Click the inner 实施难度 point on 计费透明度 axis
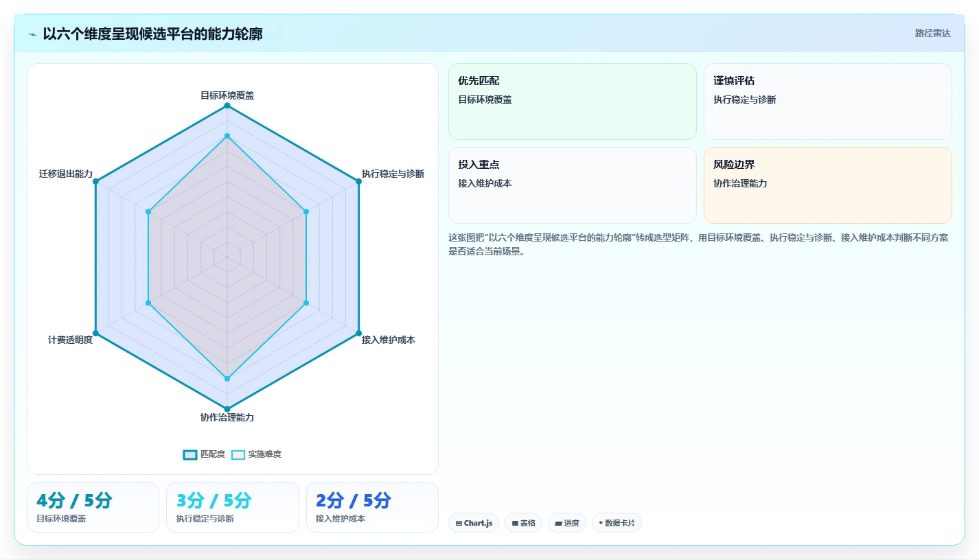979x560 pixels. click(x=148, y=303)
